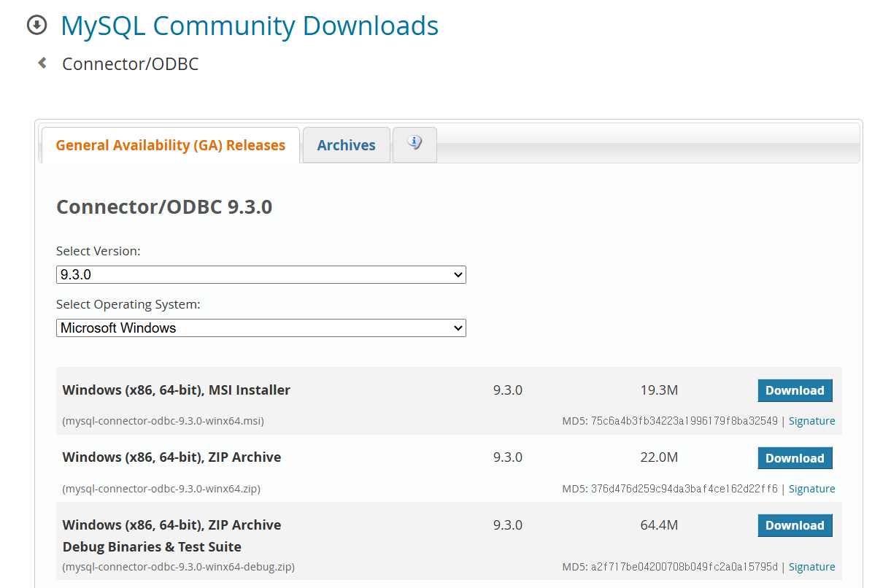
Task: Download the 22.0M ZIP Archive
Action: tap(795, 458)
